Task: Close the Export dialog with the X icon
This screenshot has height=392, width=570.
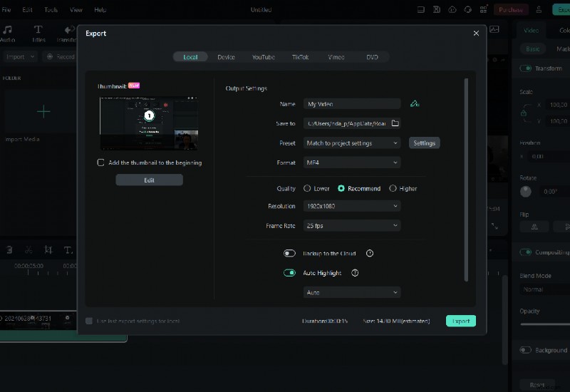Action: point(476,33)
